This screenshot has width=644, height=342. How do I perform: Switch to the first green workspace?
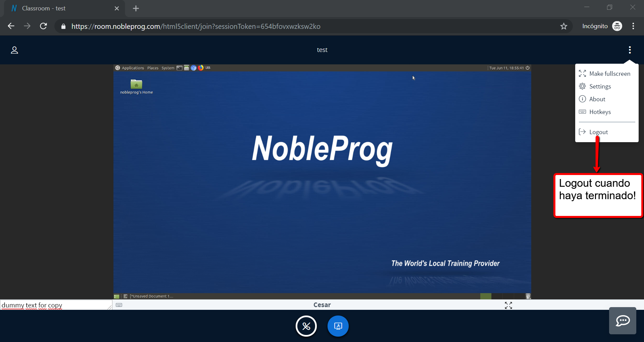pyautogui.click(x=486, y=296)
